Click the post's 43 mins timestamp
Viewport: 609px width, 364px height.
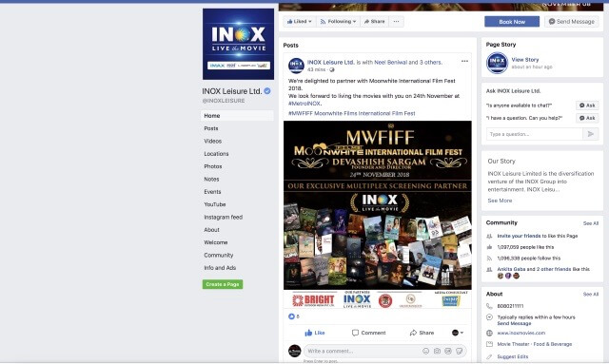[316, 69]
